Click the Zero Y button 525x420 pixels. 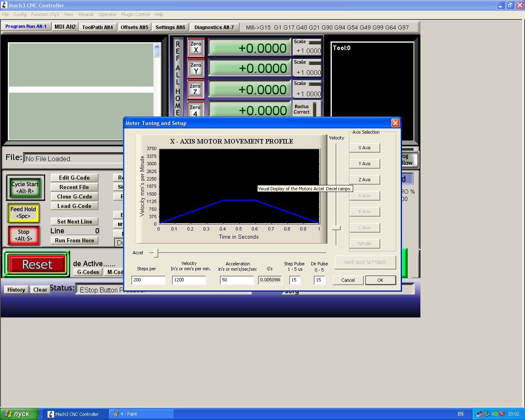pos(196,68)
